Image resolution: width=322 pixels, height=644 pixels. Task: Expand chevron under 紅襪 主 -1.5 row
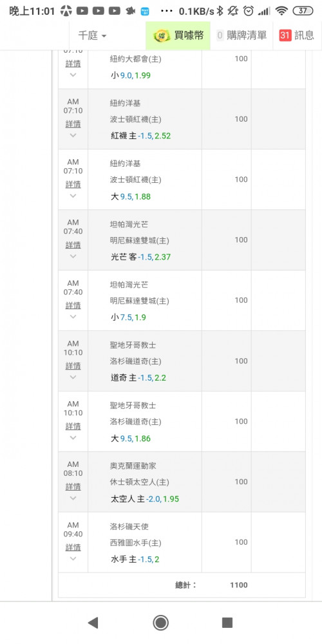point(73,135)
